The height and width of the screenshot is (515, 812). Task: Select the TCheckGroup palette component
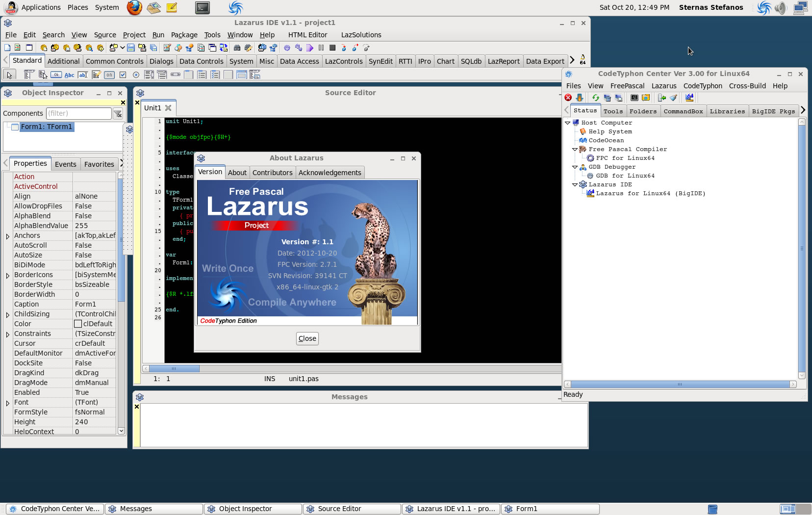pos(215,75)
